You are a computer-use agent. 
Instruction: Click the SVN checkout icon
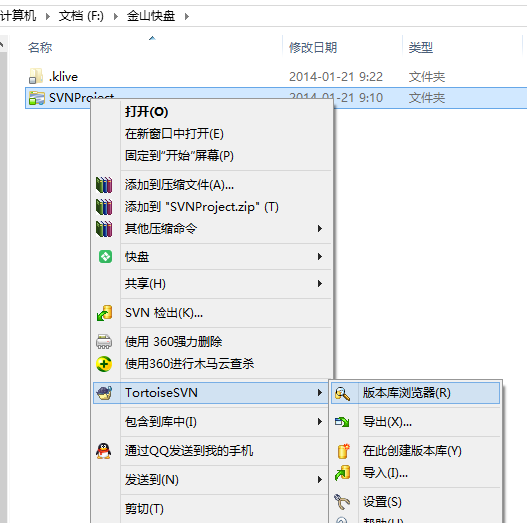click(104, 313)
